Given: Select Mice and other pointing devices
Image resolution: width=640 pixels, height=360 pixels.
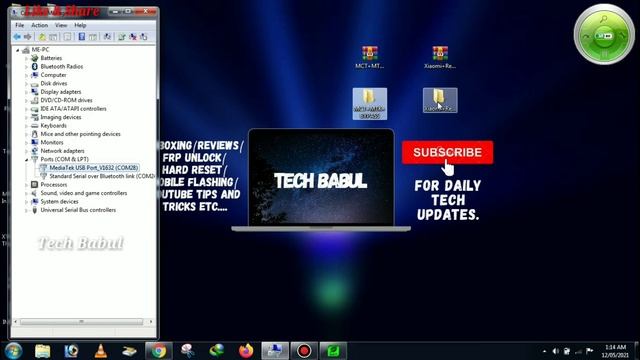Looking at the screenshot, I should tap(80, 134).
